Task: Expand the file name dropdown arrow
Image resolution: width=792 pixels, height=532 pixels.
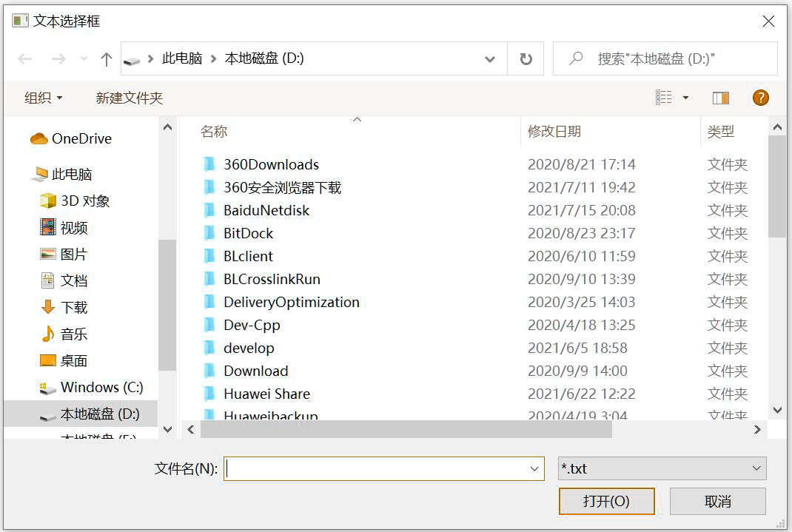Action: pos(534,469)
